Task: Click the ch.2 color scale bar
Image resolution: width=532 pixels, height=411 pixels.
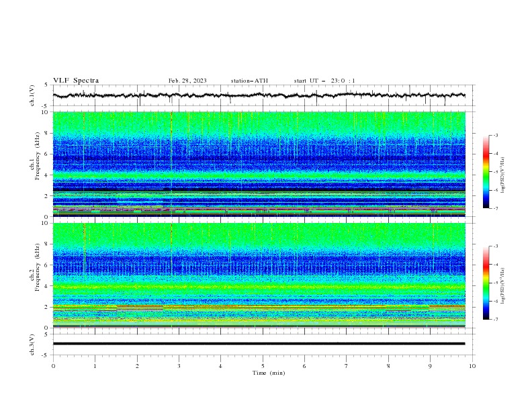Action: pos(486,283)
